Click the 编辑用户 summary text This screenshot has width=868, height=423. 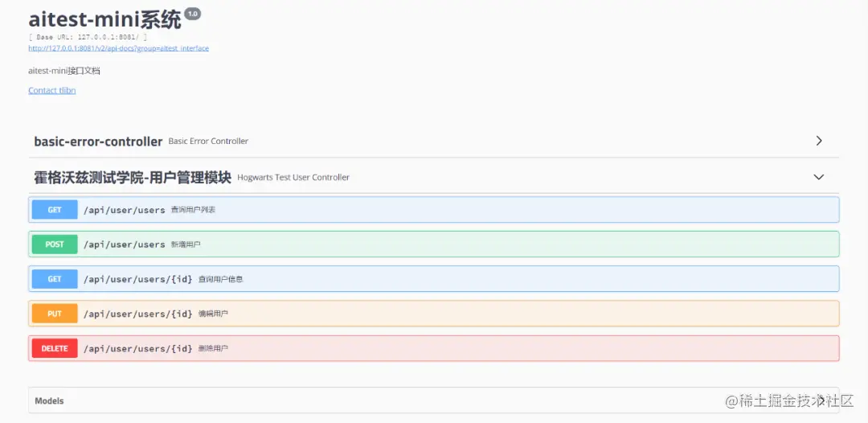point(213,314)
